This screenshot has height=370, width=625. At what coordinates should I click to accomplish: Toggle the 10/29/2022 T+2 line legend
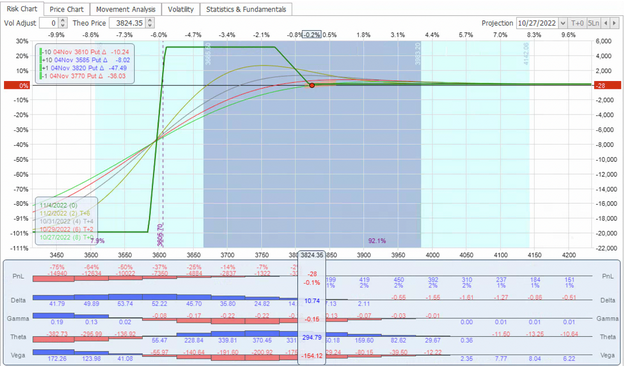[67, 229]
